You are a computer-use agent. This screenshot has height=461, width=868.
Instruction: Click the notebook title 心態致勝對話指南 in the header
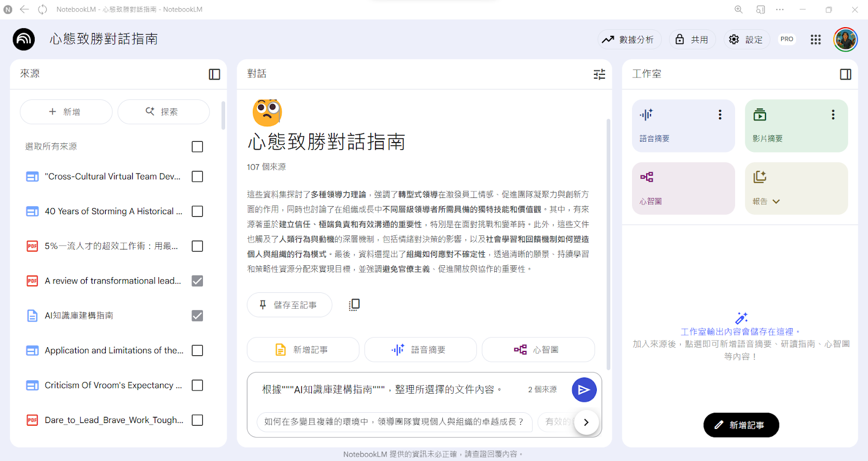tap(104, 39)
